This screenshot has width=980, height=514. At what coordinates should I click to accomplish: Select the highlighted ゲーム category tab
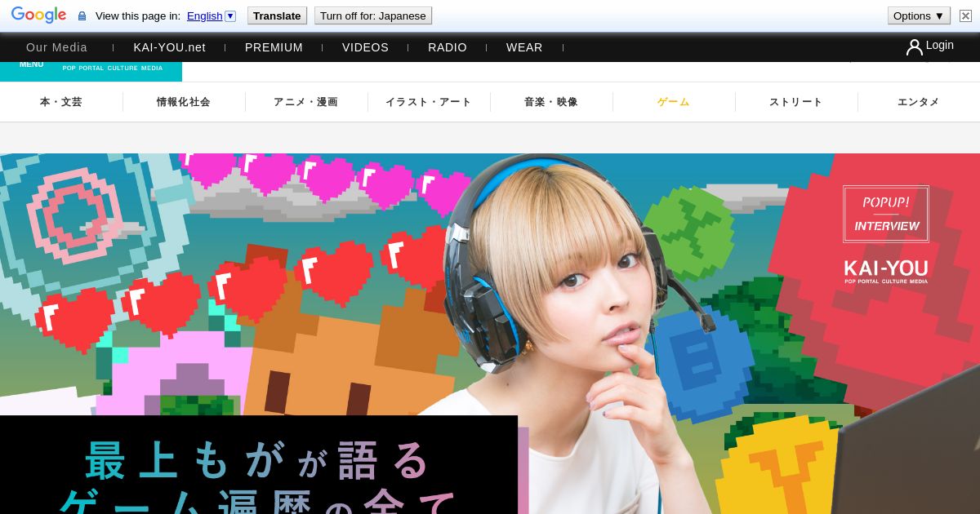coord(674,102)
